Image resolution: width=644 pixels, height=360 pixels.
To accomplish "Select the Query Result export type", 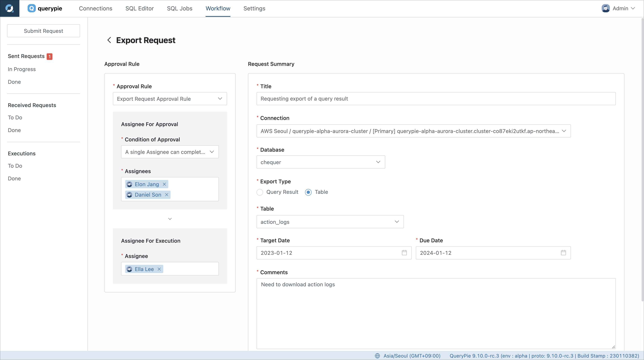I will [260, 192].
